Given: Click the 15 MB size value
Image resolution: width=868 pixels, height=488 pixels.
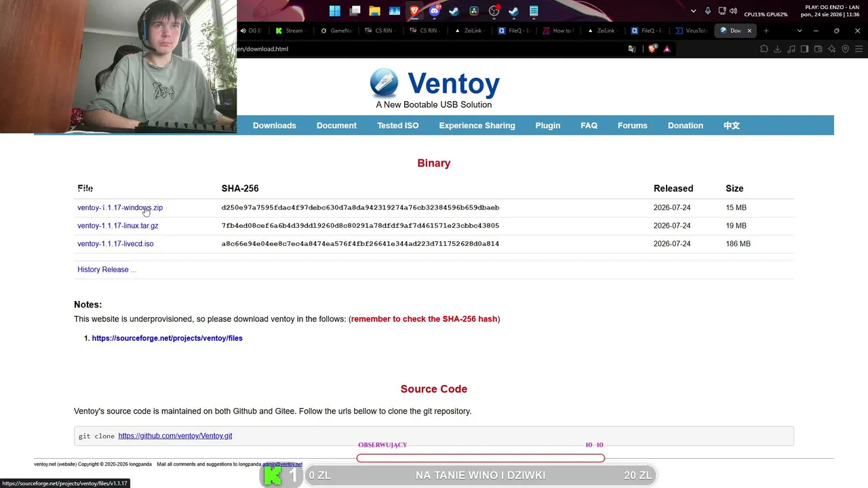Looking at the screenshot, I should tap(736, 208).
